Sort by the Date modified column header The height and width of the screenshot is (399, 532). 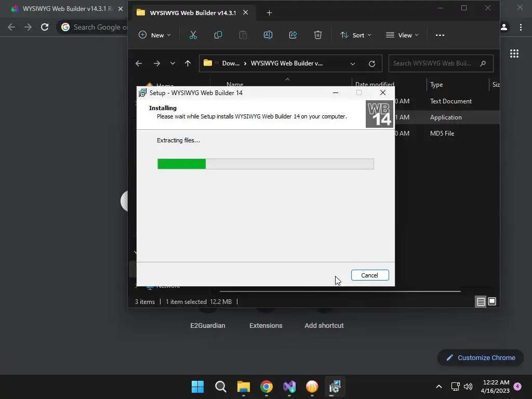click(x=375, y=84)
